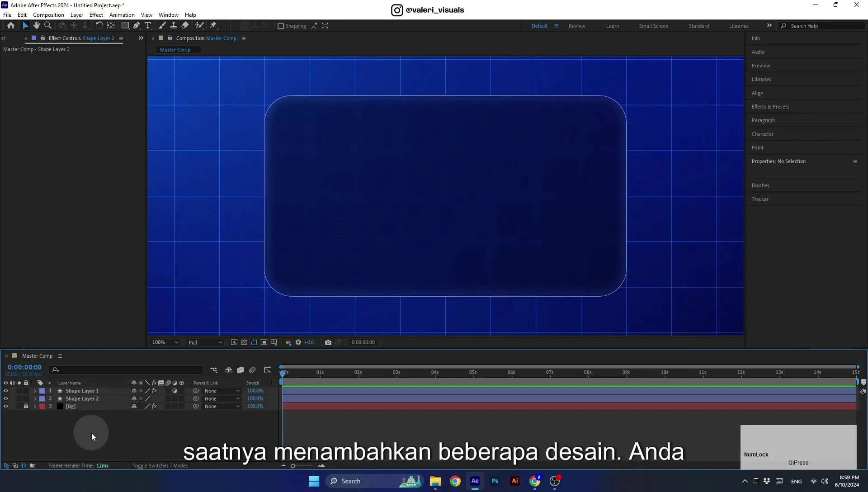Switch to the Review workspace
Screen dimensions: 868x492
tap(577, 26)
